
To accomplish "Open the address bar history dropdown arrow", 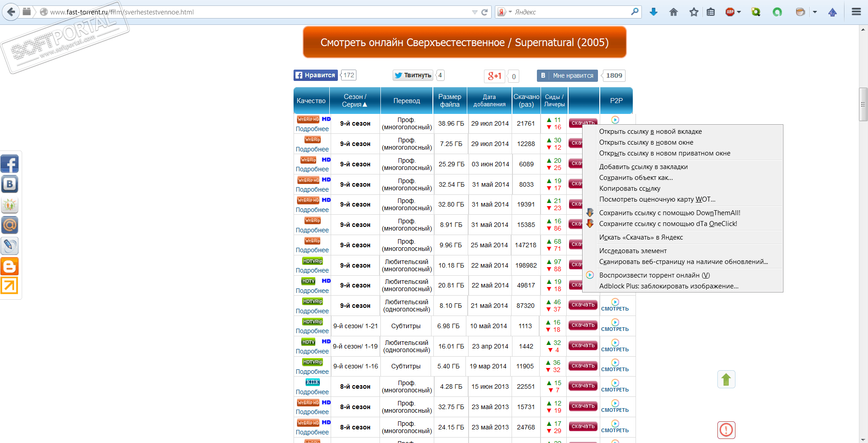I will click(474, 12).
